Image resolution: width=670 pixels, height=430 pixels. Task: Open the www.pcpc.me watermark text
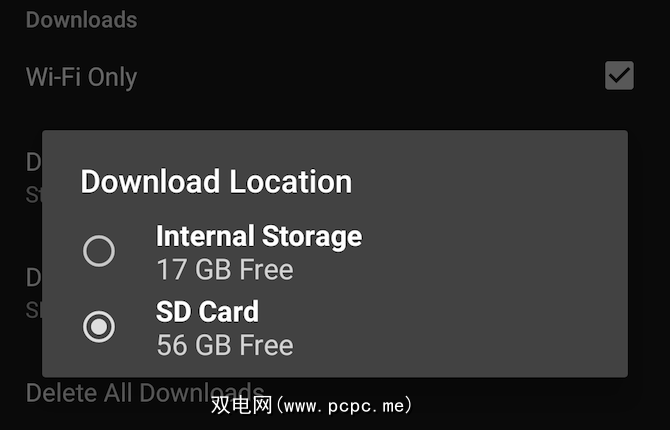click(x=344, y=405)
